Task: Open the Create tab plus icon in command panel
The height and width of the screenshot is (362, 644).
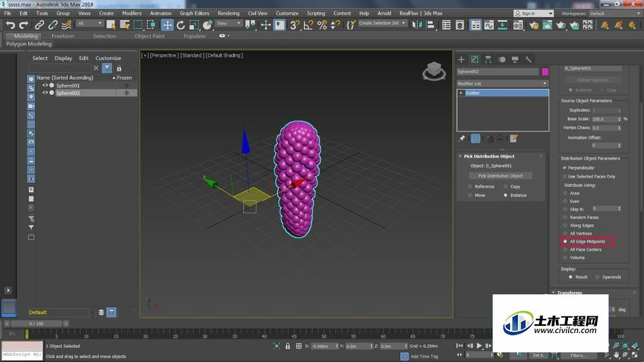Action: (461, 59)
